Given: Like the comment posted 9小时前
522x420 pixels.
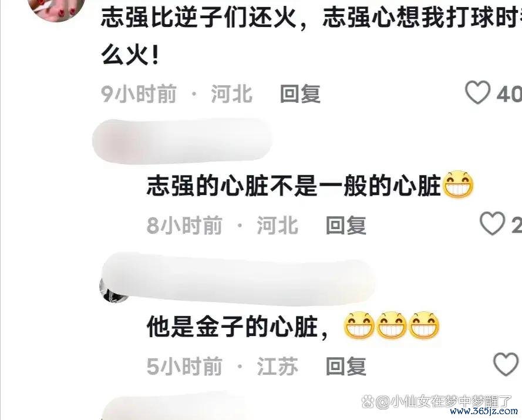Looking at the screenshot, I should 477,92.
